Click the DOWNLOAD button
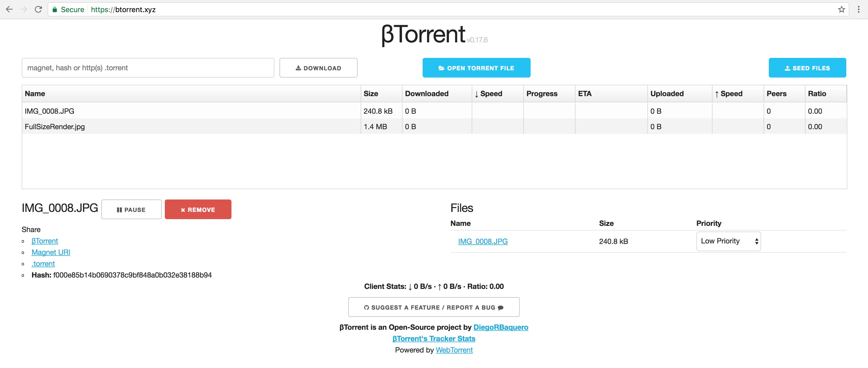Viewport: 868px width, 368px height. pyautogui.click(x=319, y=68)
